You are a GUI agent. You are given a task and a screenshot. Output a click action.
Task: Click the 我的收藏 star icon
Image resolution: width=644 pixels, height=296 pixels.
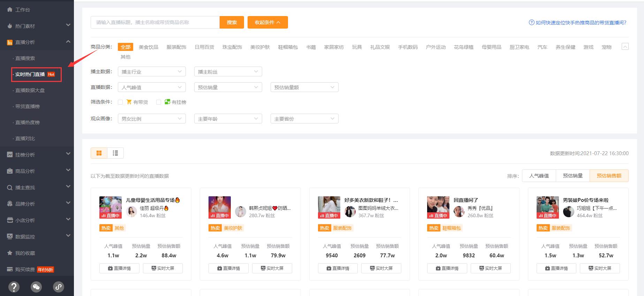pos(10,253)
